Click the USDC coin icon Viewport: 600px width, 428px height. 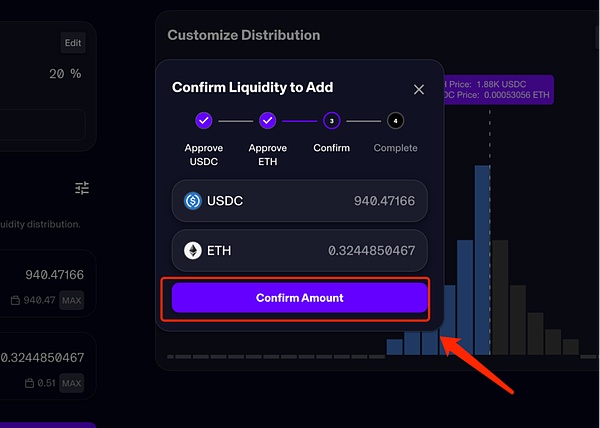coord(193,201)
